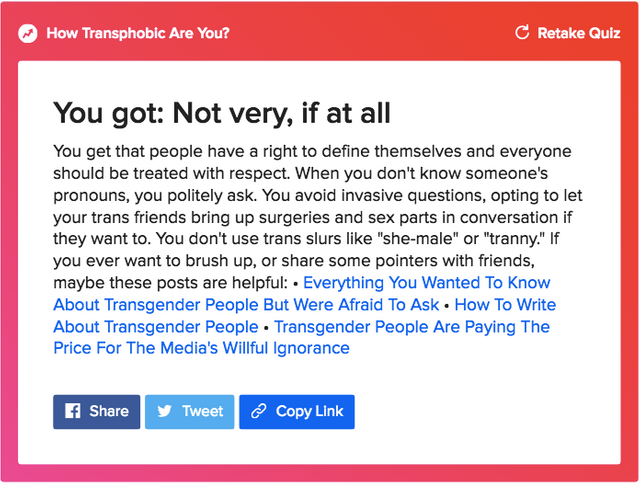Click the chain link icon
Image resolution: width=640 pixels, height=486 pixels.
[x=259, y=411]
